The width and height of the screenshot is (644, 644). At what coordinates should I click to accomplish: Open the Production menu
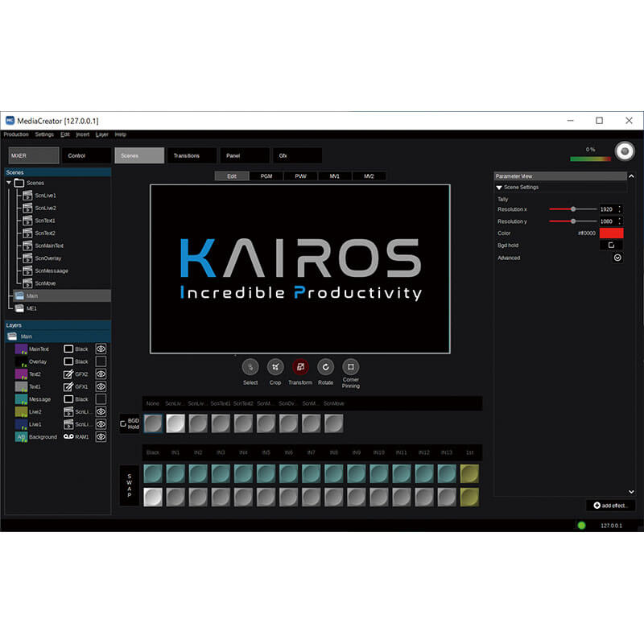pos(16,134)
